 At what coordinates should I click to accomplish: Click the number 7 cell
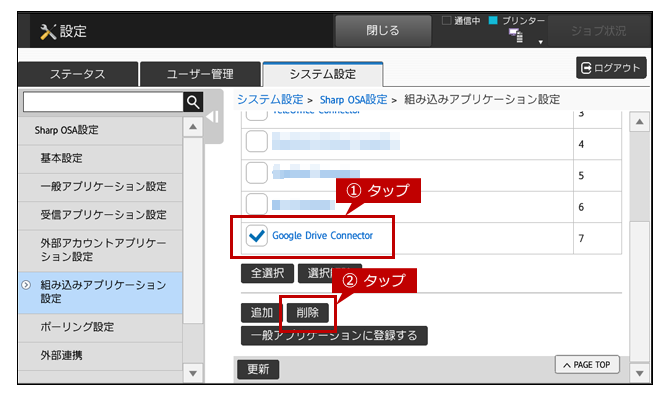pyautogui.click(x=597, y=238)
